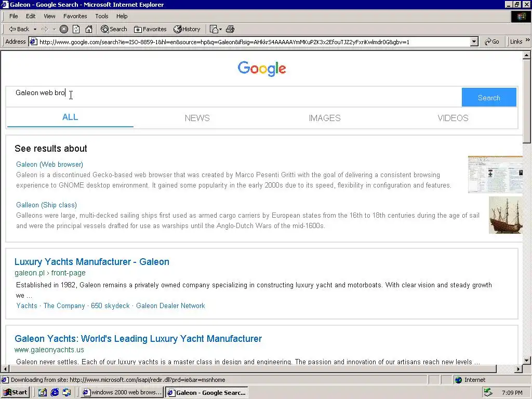Open the File menu

[14, 16]
